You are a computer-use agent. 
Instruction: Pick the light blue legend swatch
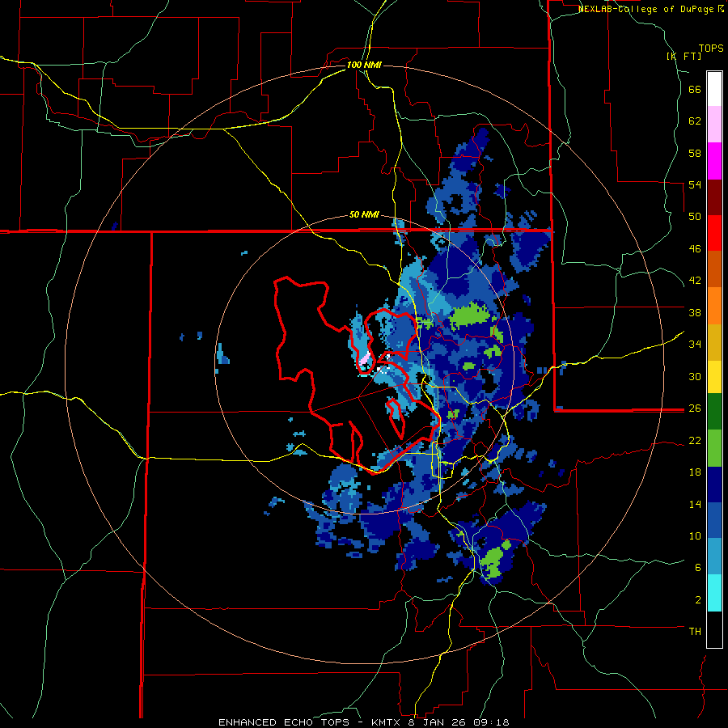pyautogui.click(x=714, y=557)
